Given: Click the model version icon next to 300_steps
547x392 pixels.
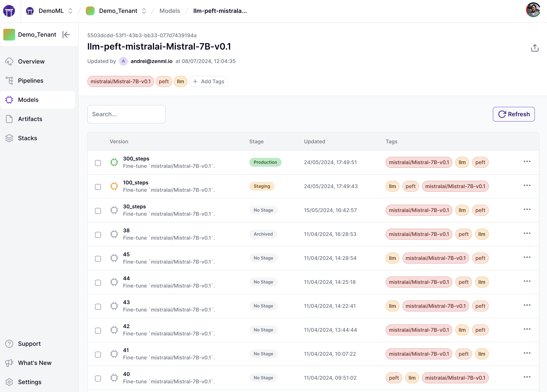Looking at the screenshot, I should (x=114, y=162).
